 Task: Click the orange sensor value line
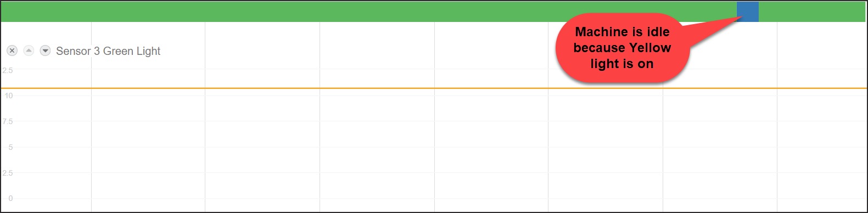click(x=434, y=88)
